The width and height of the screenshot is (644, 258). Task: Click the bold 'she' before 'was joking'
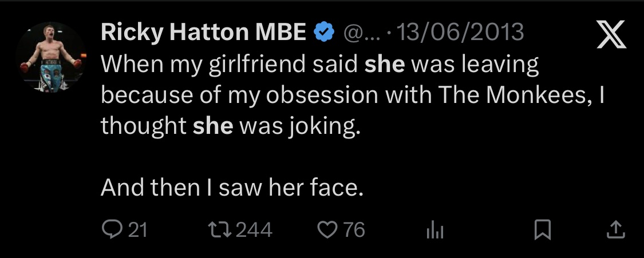(213, 126)
